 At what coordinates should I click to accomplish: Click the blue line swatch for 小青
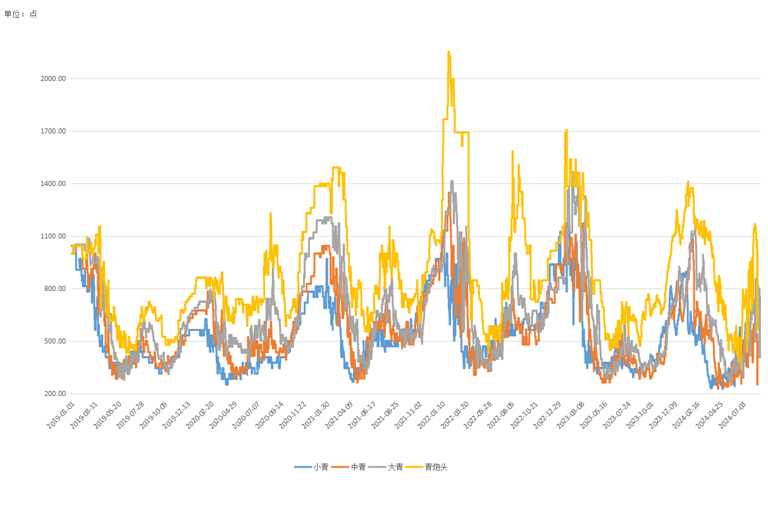[x=302, y=467]
